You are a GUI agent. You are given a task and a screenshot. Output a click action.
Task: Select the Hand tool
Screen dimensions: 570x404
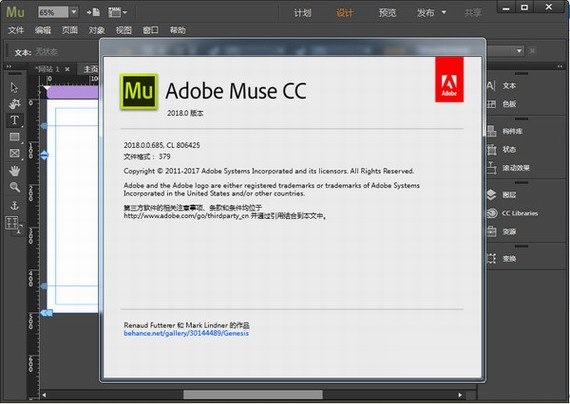[x=14, y=171]
